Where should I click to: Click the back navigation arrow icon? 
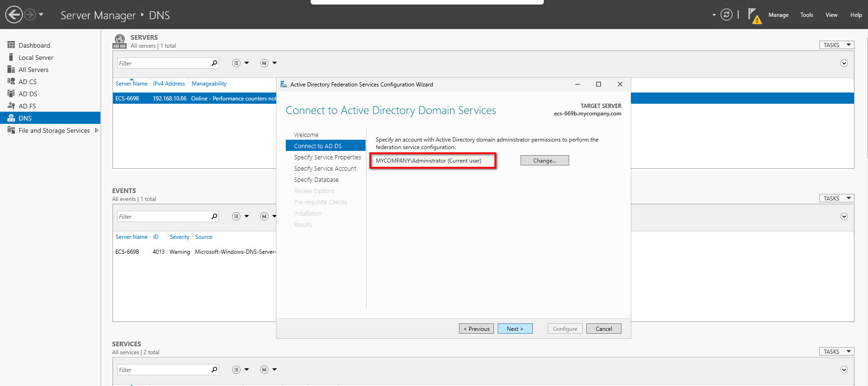click(14, 14)
